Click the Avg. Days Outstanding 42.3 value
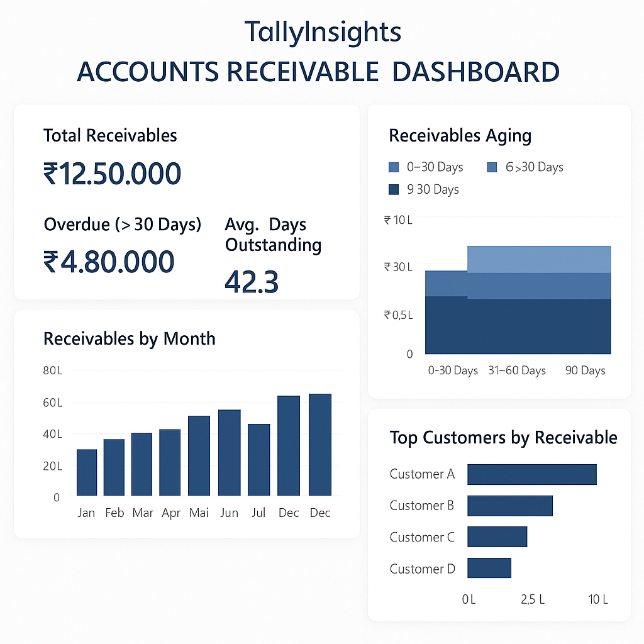The image size is (644, 644). pyautogui.click(x=252, y=282)
